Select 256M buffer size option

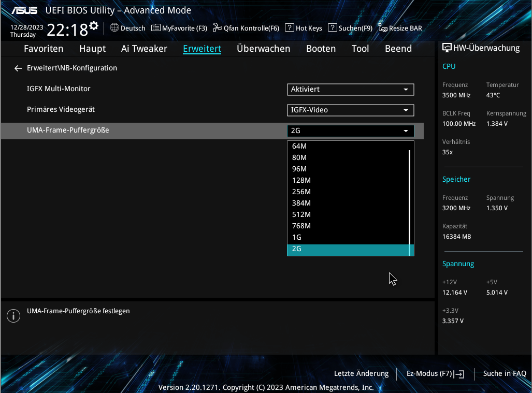[x=348, y=192]
